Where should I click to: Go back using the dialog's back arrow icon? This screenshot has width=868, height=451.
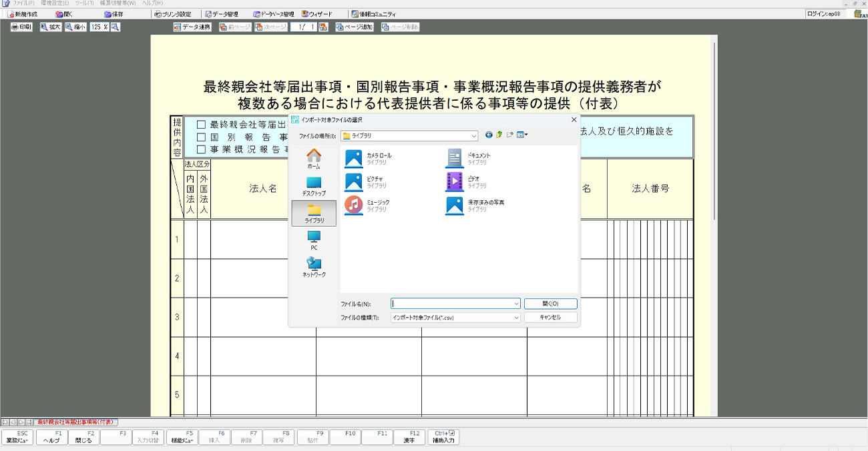coord(489,135)
